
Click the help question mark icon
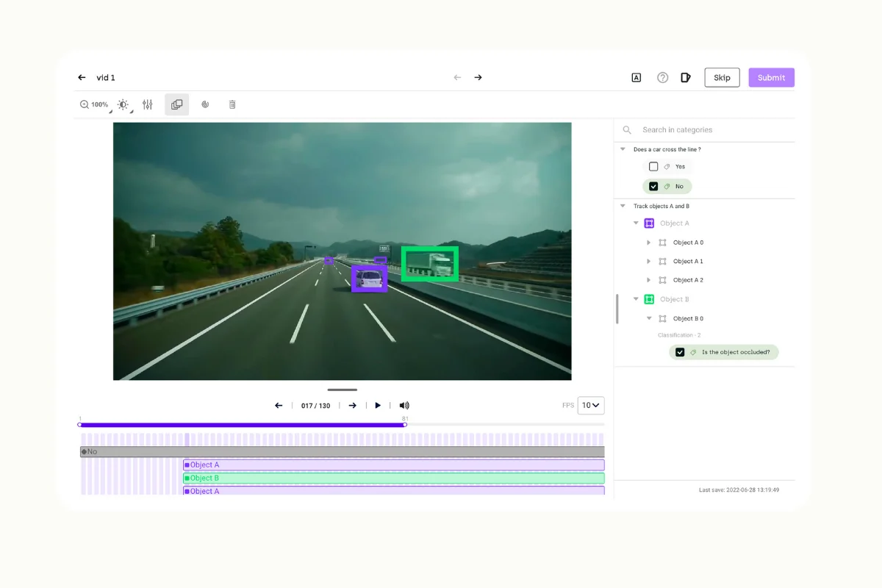[662, 77]
